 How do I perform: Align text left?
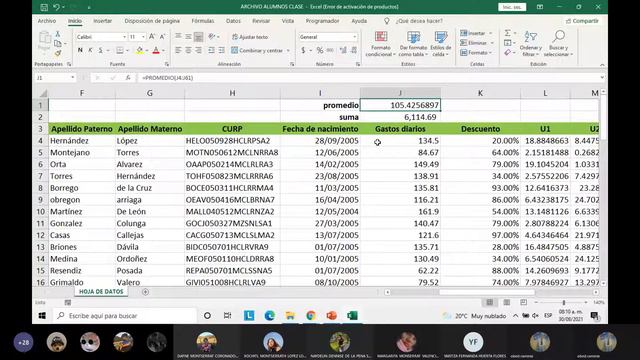pos(178,50)
